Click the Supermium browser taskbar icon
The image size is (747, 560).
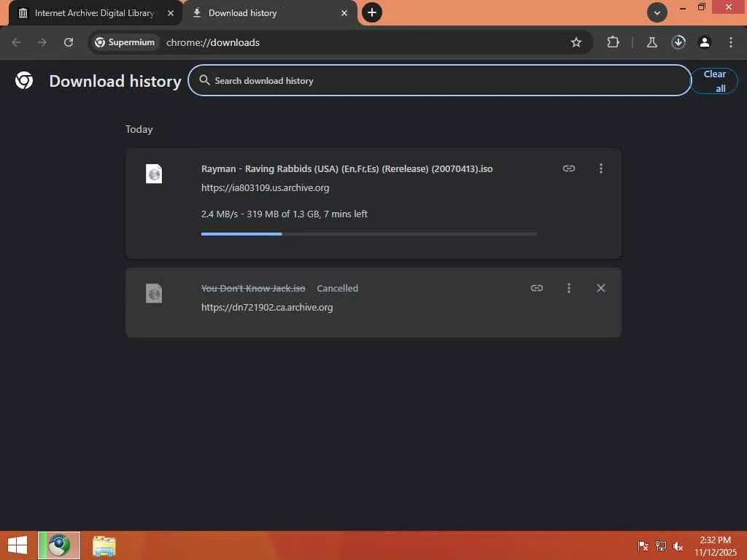tap(59, 545)
